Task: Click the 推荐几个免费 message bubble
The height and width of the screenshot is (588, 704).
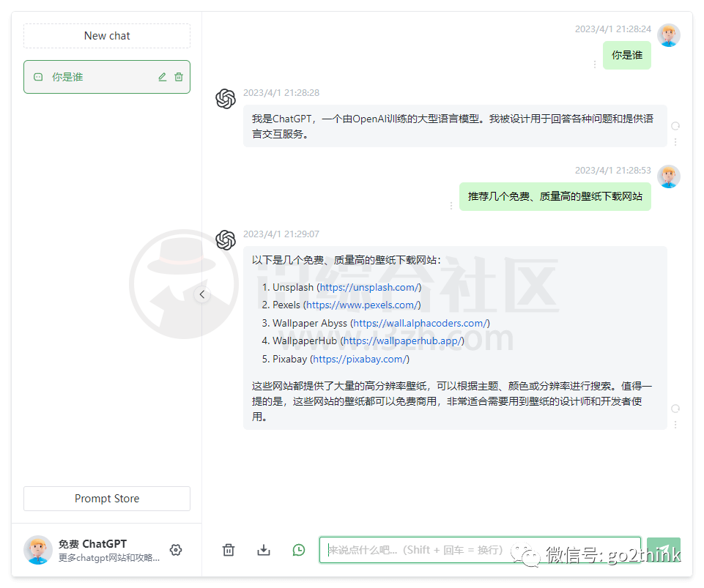Action: click(555, 196)
